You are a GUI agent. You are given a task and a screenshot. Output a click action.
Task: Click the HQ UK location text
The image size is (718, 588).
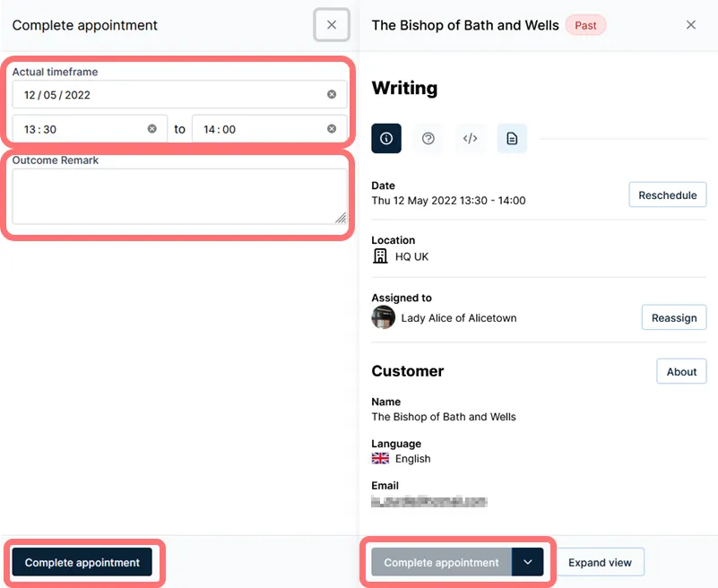coord(411,256)
